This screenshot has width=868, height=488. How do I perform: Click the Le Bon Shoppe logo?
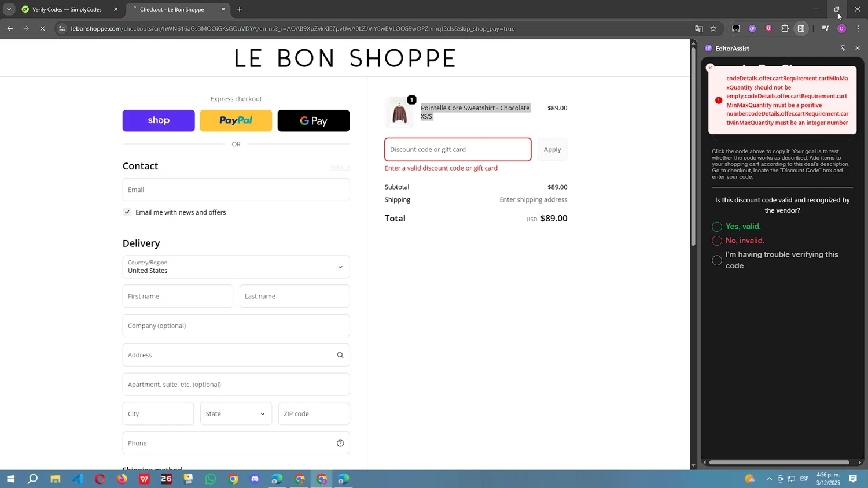click(x=345, y=58)
